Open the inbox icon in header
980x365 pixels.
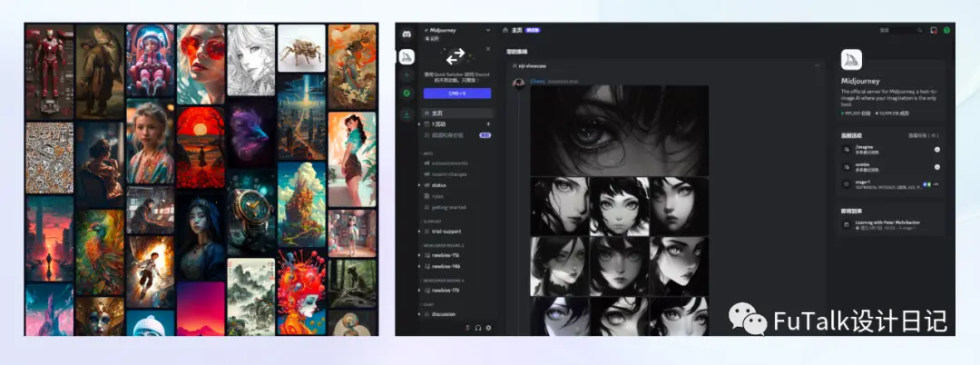pos(934,30)
